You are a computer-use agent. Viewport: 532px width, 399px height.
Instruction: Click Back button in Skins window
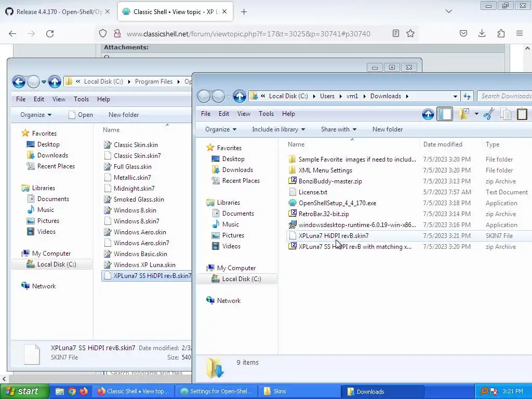click(x=19, y=82)
